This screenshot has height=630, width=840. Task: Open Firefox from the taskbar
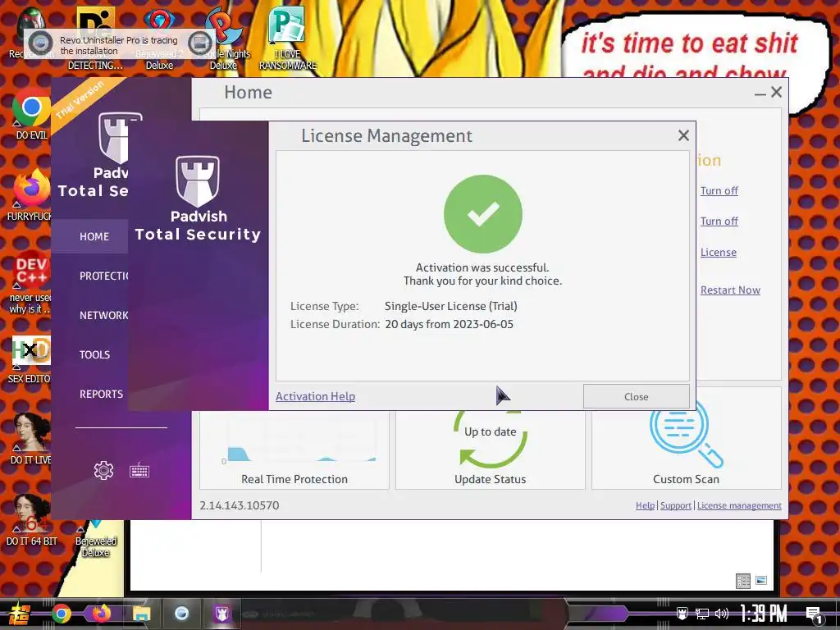click(x=101, y=614)
